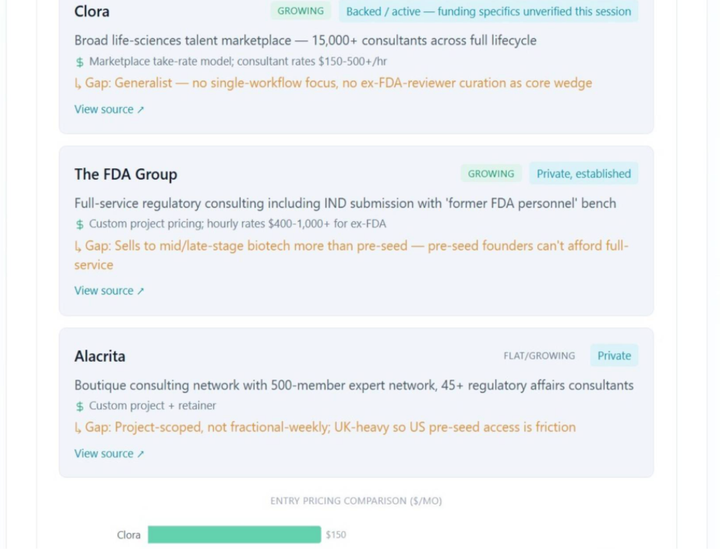Screen dimensions: 720x558
Task: Click the GROWING badge on Clora card
Action: point(300,11)
